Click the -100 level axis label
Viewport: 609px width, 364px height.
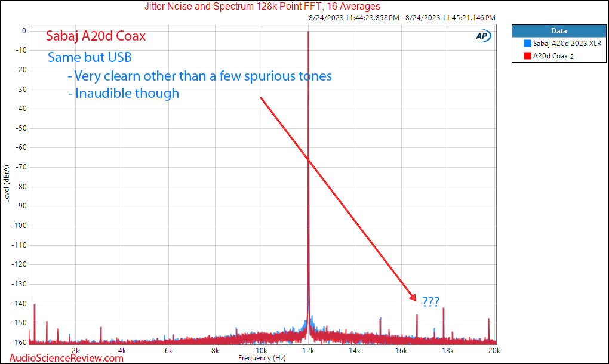point(20,226)
